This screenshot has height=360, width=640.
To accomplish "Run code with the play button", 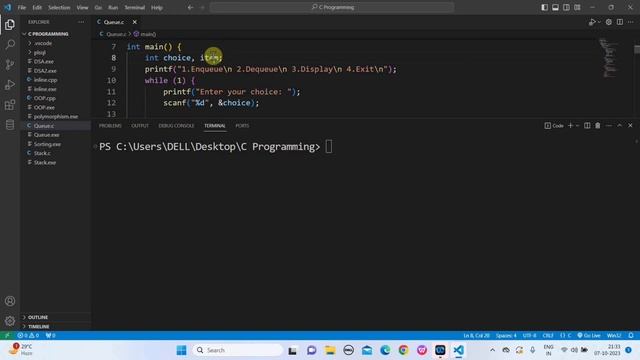I will point(592,22).
